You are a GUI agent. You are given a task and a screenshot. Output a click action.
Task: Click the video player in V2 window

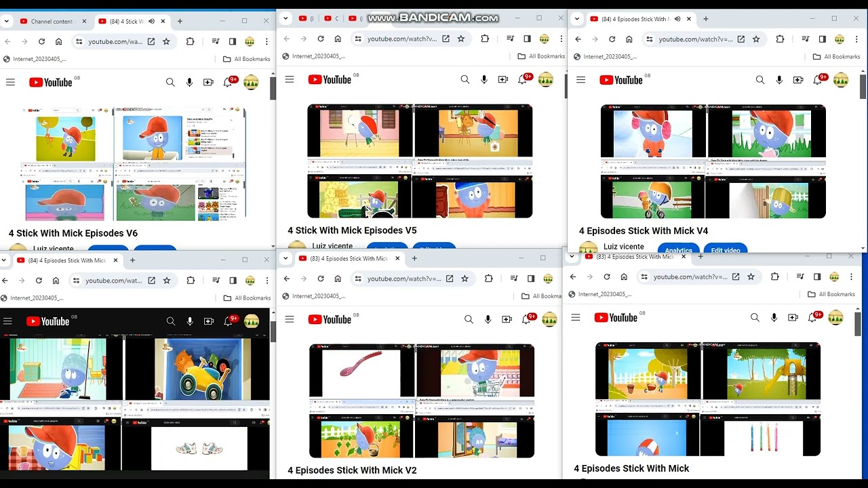pos(422,401)
